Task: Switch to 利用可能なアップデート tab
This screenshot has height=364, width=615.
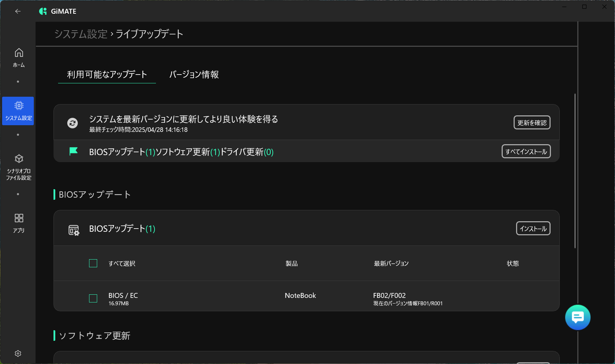Action: click(x=107, y=75)
